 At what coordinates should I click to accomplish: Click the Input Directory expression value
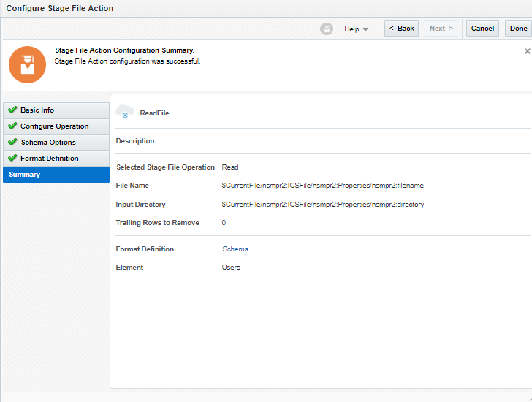pos(322,205)
